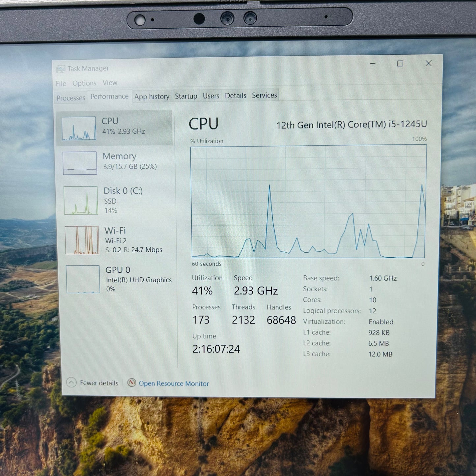Close the Task Manager window
The width and height of the screenshot is (476, 476).
click(428, 63)
